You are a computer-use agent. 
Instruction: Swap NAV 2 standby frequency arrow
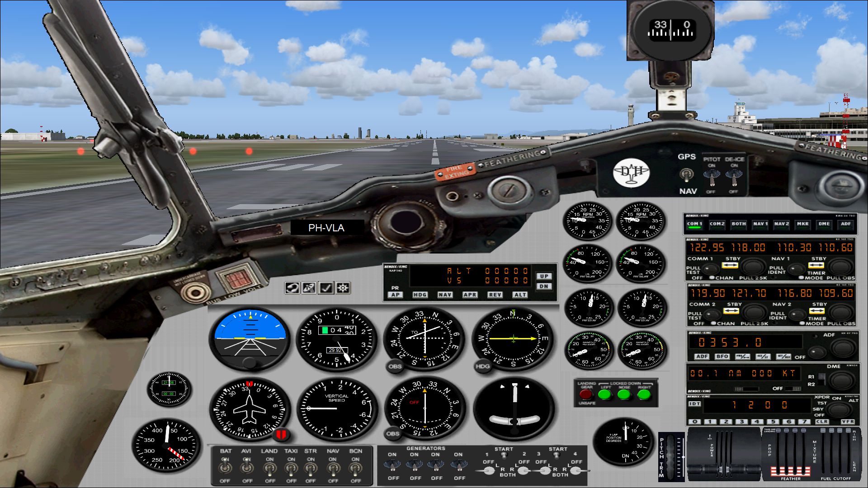[x=816, y=311]
